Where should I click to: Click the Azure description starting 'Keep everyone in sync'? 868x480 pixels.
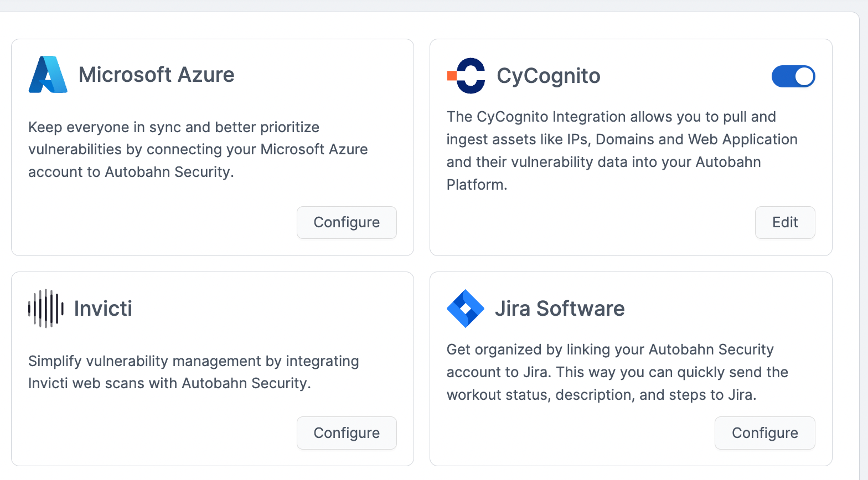(198, 149)
